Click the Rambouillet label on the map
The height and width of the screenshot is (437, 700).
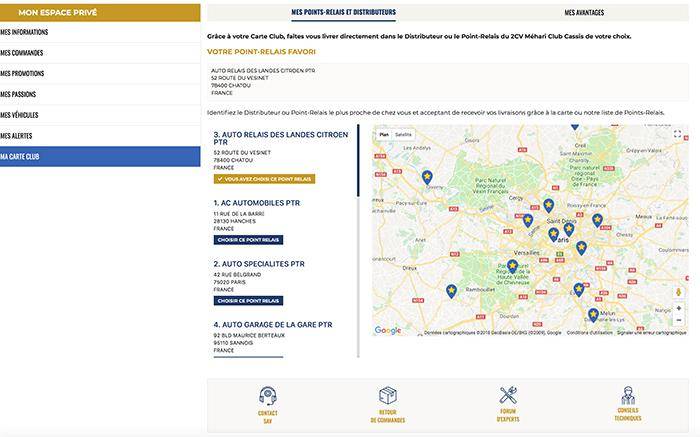(480, 290)
